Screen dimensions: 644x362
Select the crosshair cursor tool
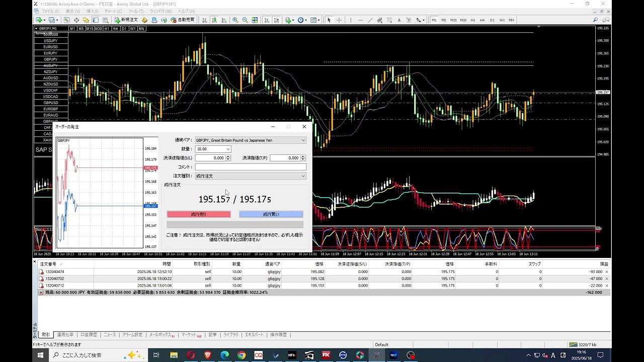339,20
